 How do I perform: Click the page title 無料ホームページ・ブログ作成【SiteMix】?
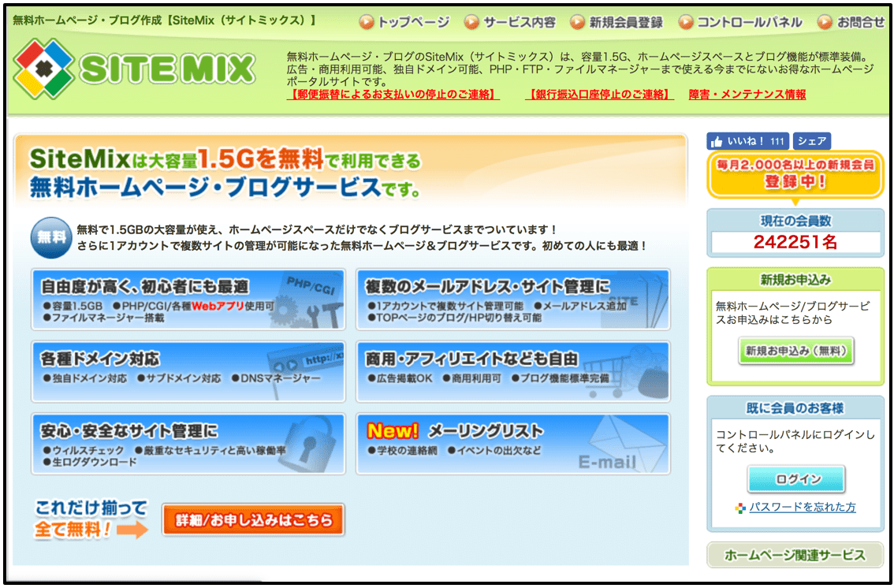point(164,20)
